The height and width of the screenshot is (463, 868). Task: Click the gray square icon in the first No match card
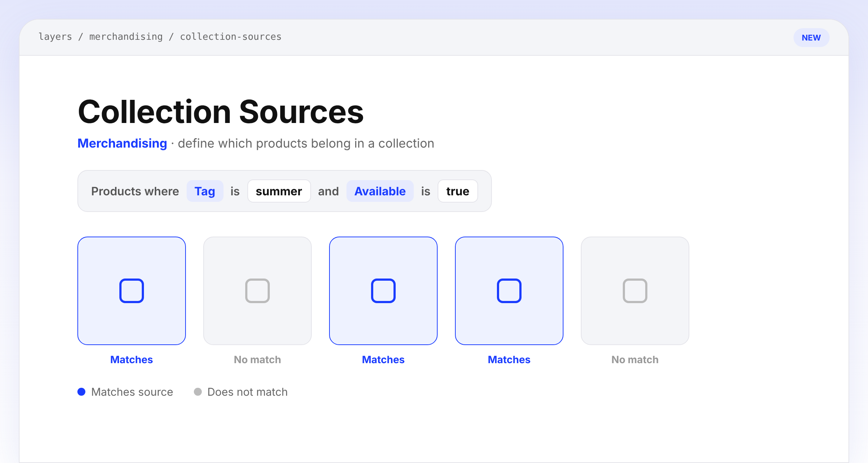(x=258, y=291)
